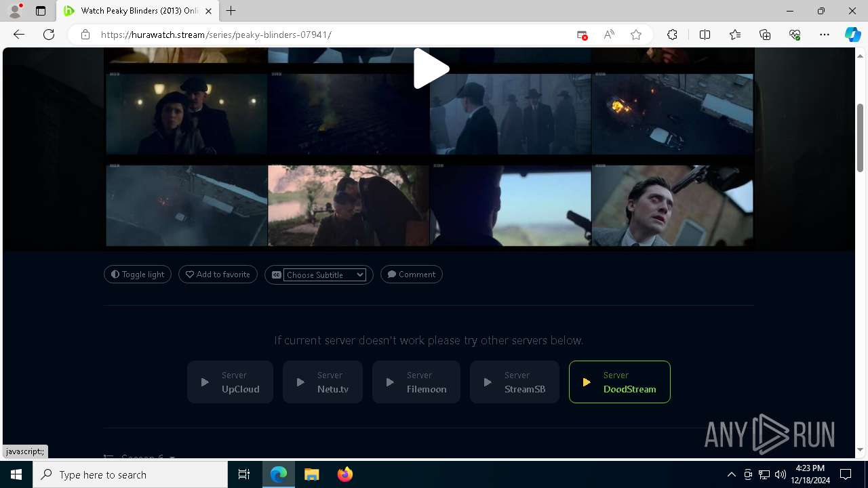
Task: Refresh the page
Action: 49,35
